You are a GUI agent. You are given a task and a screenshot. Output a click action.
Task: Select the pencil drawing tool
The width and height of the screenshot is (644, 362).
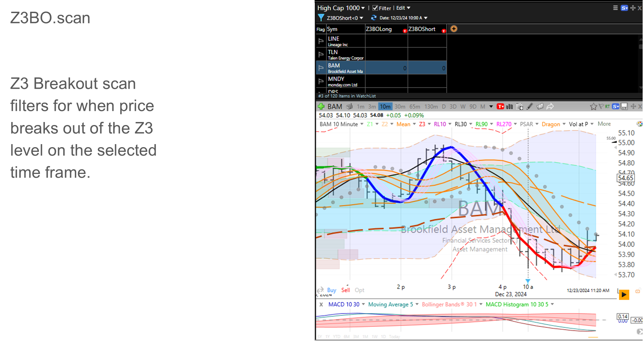pyautogui.click(x=530, y=107)
